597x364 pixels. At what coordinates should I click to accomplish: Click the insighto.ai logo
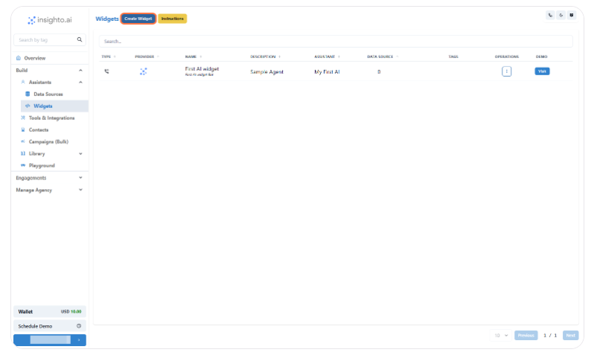point(49,20)
